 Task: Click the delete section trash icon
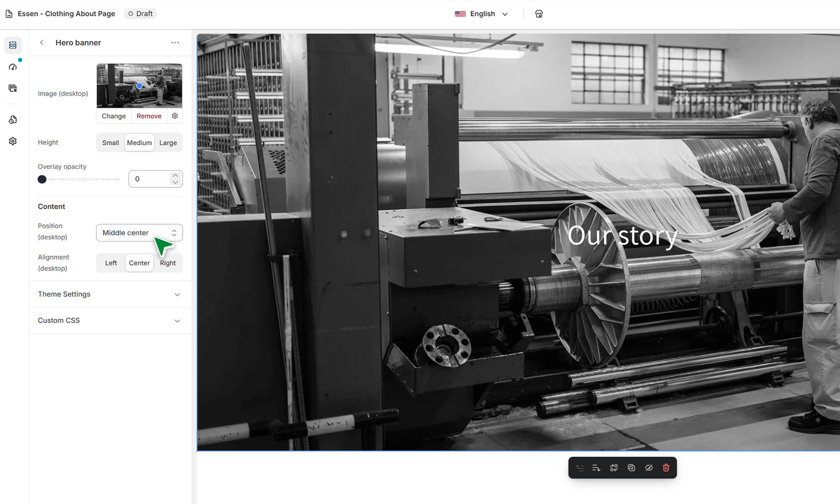click(666, 468)
